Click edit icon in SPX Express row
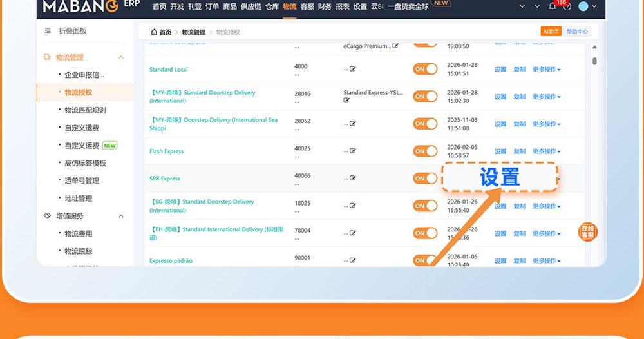 [353, 178]
